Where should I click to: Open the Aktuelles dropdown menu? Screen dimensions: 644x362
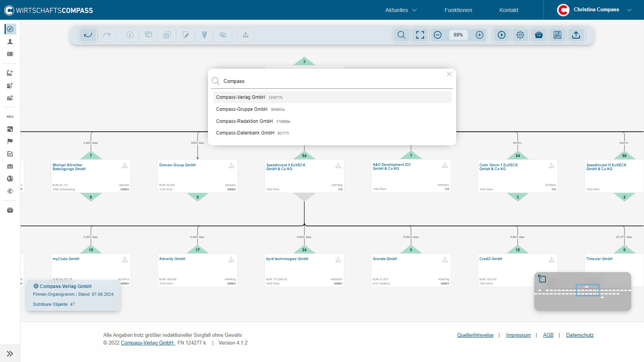point(401,10)
